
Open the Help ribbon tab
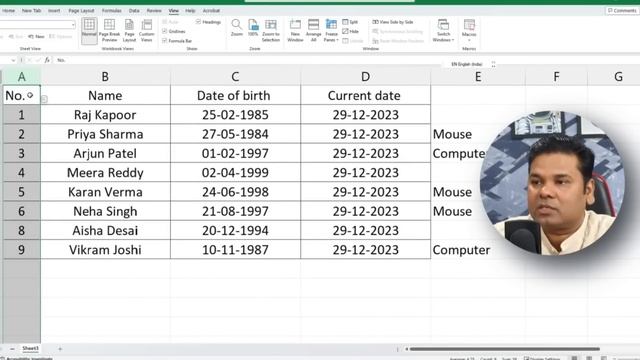click(190, 11)
